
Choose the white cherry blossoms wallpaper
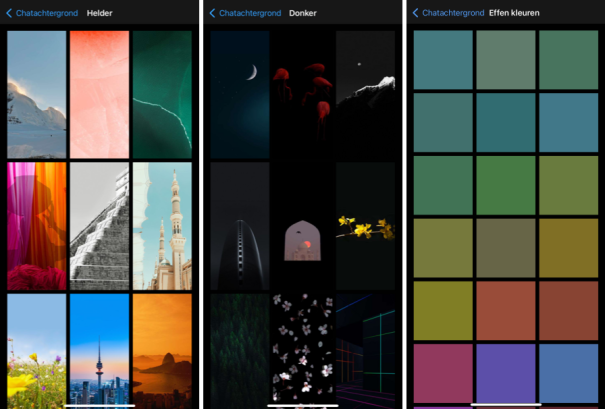(x=302, y=349)
